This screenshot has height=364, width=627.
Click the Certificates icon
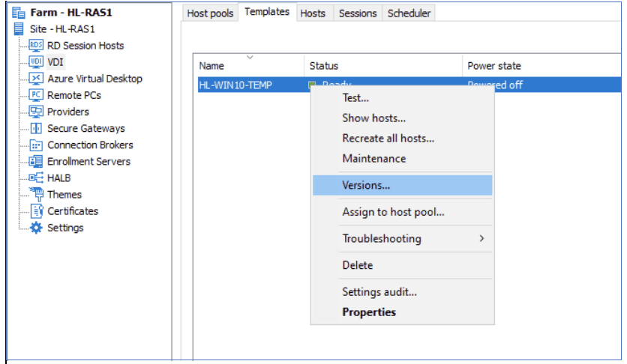pos(37,210)
